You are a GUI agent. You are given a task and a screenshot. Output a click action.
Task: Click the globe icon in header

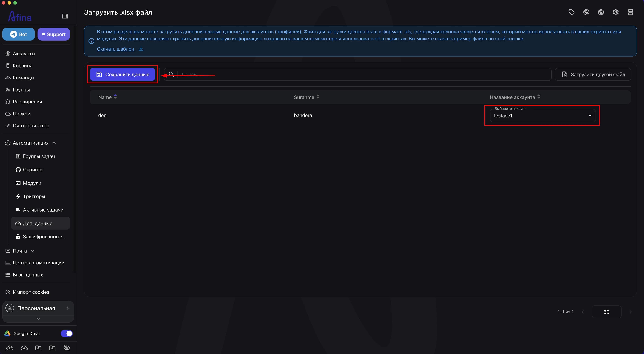(601, 12)
